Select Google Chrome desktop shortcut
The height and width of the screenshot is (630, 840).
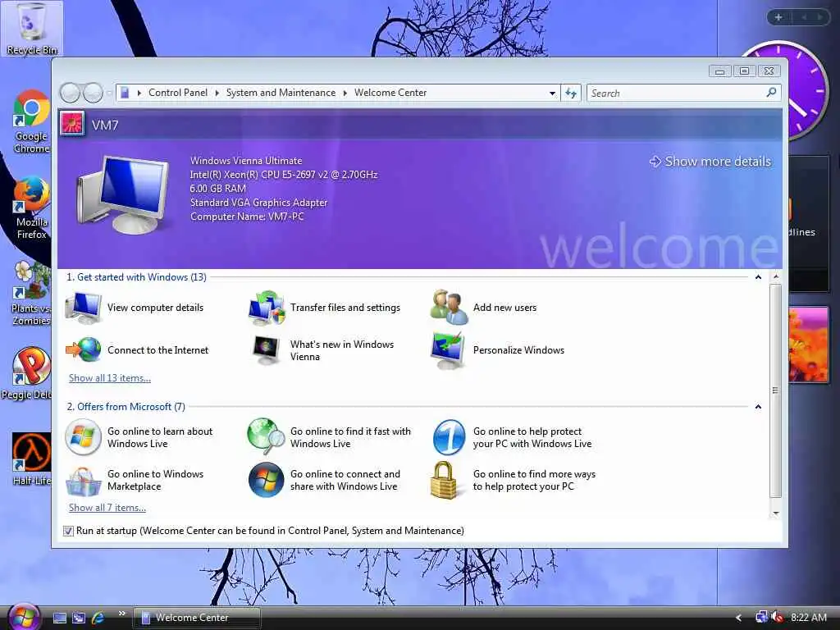(32, 122)
